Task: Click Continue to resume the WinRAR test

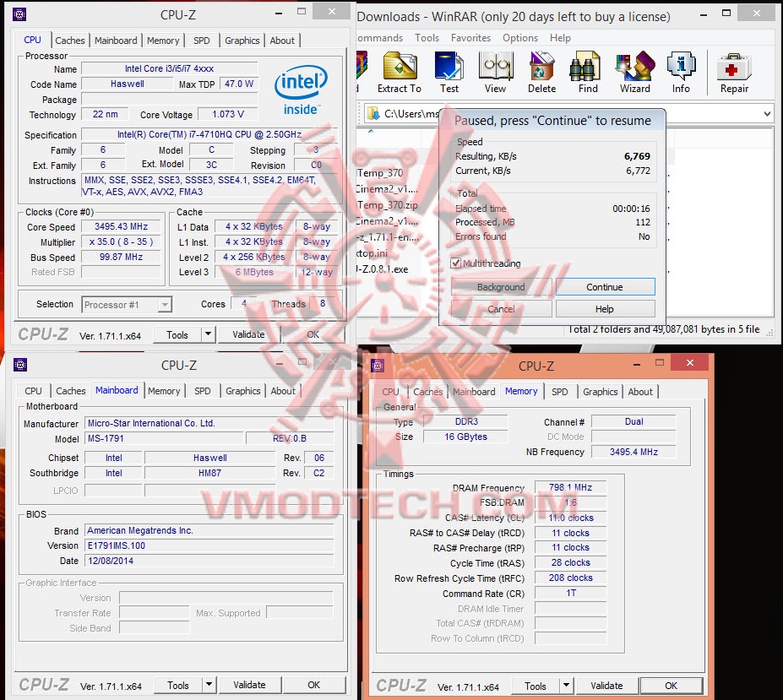Action: [605, 287]
